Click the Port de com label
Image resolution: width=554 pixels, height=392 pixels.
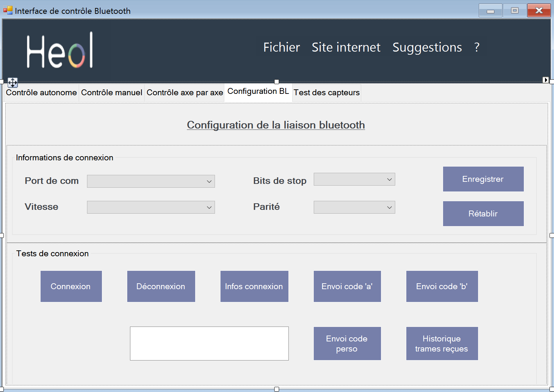52,181
